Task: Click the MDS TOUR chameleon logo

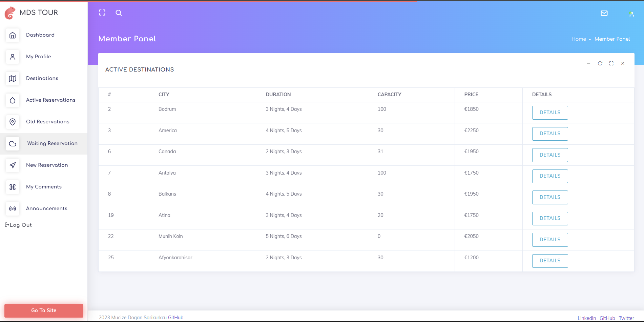Action: pyautogui.click(x=10, y=13)
